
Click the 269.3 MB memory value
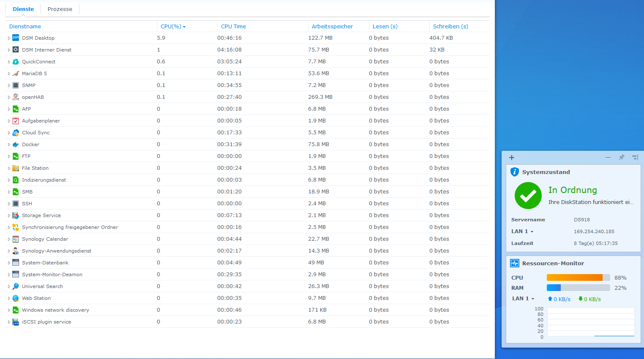(x=320, y=97)
